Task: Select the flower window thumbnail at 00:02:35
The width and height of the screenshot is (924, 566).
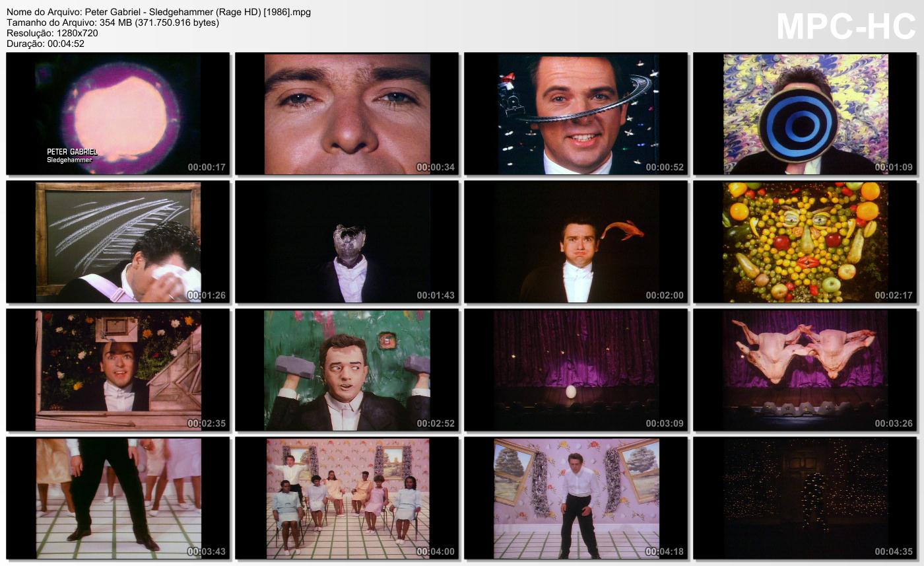Action: 117,370
